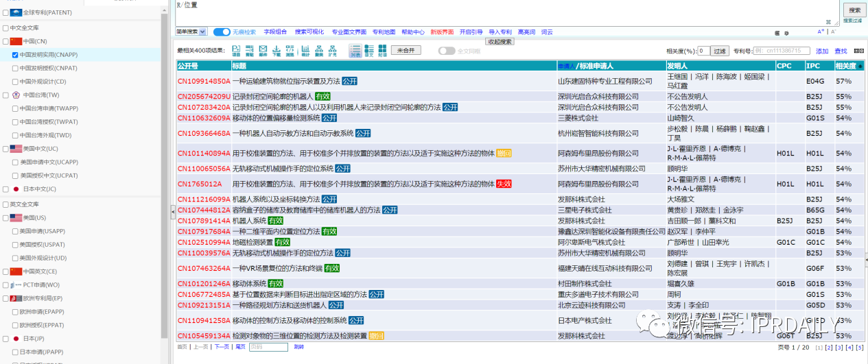The width and height of the screenshot is (868, 364).
Task: Open the 导入专利 menu item
Action: point(500,32)
